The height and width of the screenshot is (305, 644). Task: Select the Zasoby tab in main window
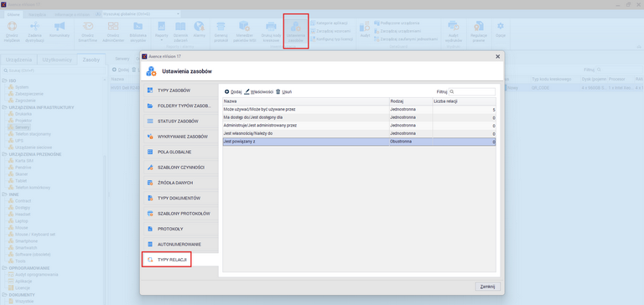click(x=91, y=59)
